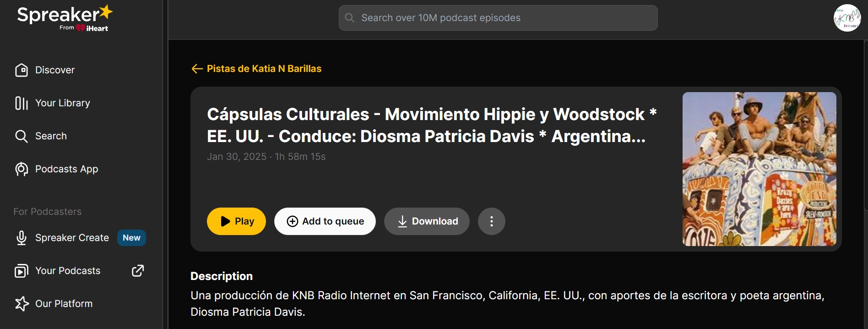Viewport: 868px width, 329px height.
Task: Click the Description heading
Action: (222, 276)
